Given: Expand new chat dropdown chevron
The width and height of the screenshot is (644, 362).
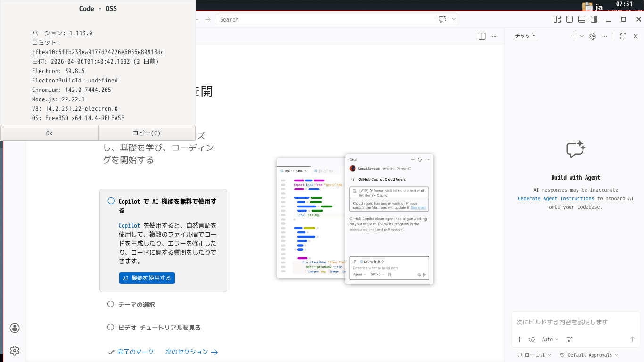Looking at the screenshot, I should [582, 36].
